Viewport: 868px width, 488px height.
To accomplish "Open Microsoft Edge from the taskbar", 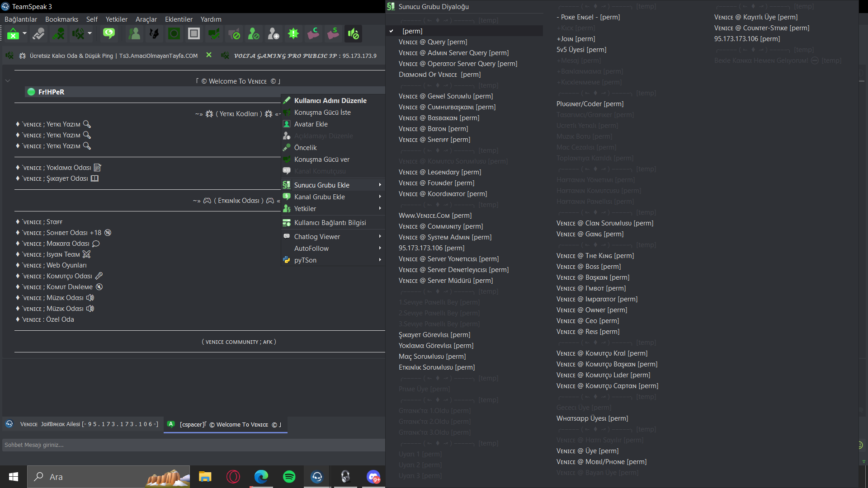I will (x=261, y=477).
